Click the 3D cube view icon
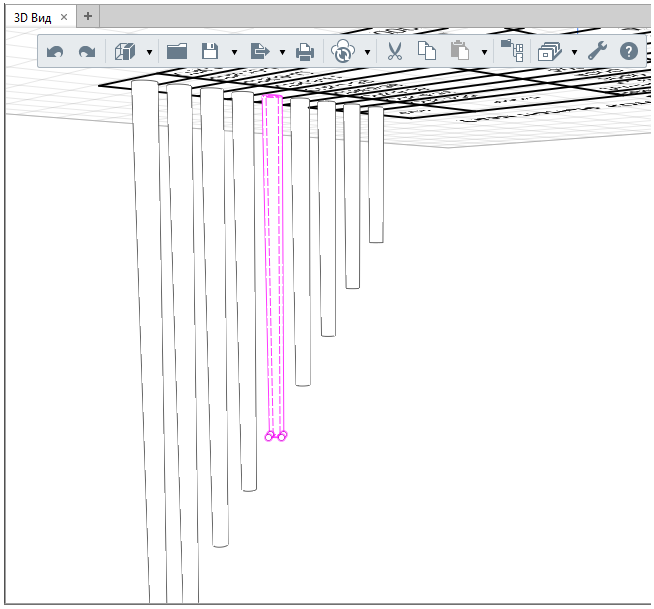Viewport: 654px width, 609px height. 125,51
